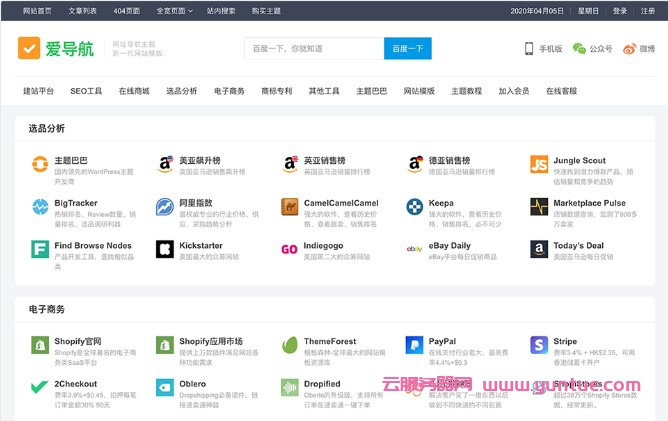Click the Stripe icon
668x421 pixels.
(539, 345)
